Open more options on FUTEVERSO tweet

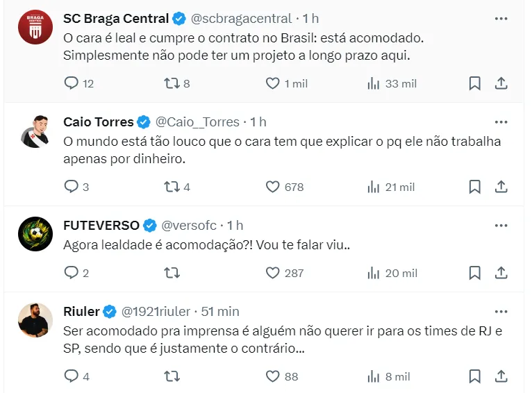[x=501, y=226]
